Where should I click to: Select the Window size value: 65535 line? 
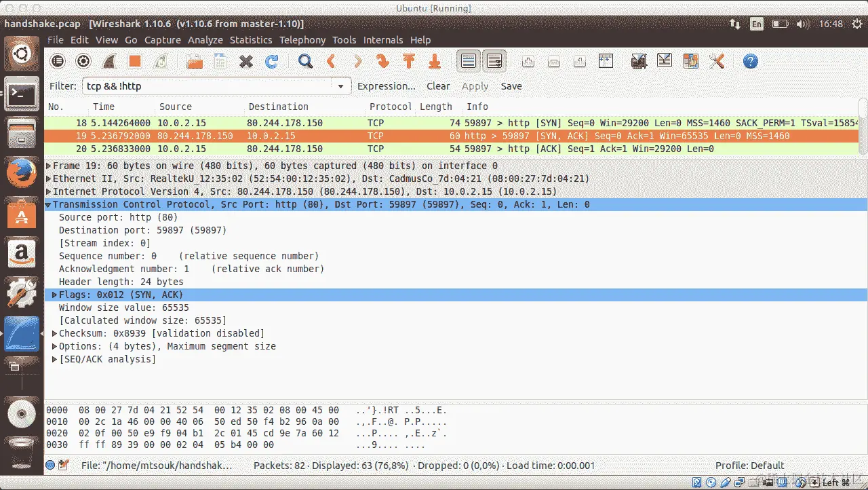click(x=124, y=307)
